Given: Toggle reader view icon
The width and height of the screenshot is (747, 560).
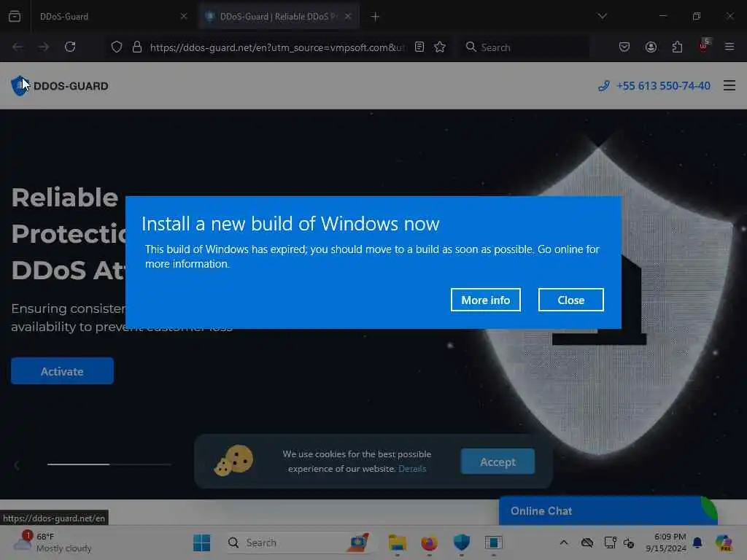Looking at the screenshot, I should pos(419,47).
